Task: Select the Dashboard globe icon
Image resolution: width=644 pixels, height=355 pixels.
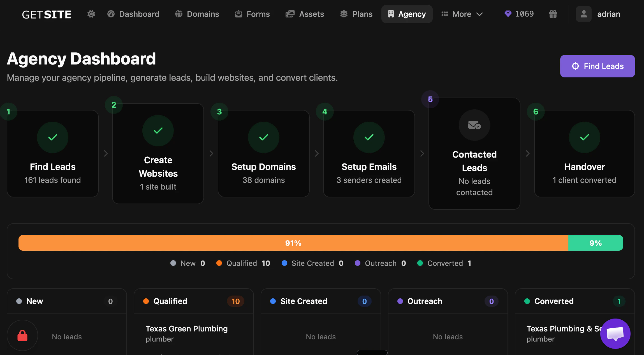Action: 111,14
